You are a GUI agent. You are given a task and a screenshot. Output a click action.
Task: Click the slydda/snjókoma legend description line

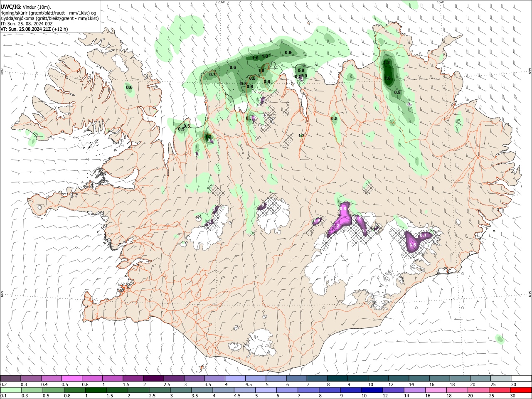coord(49,18)
